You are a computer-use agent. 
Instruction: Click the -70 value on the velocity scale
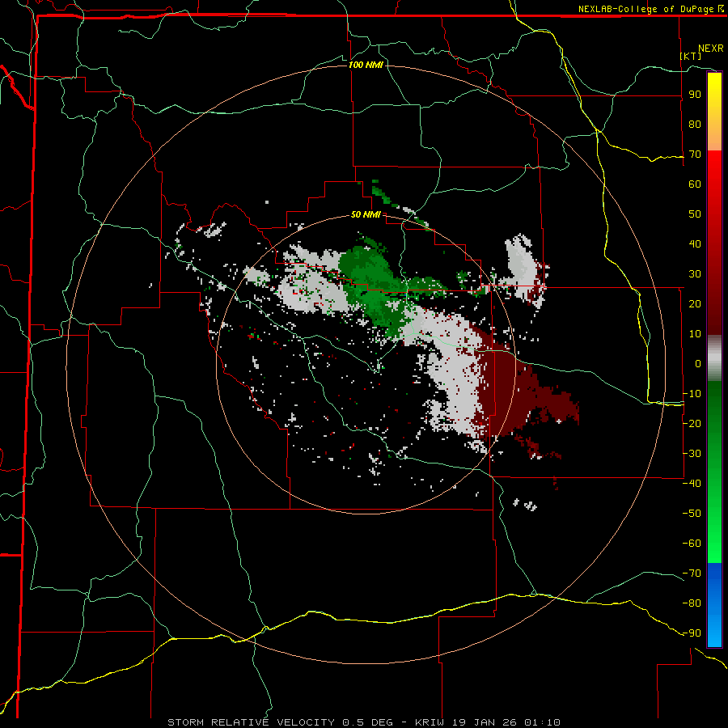[692, 574]
